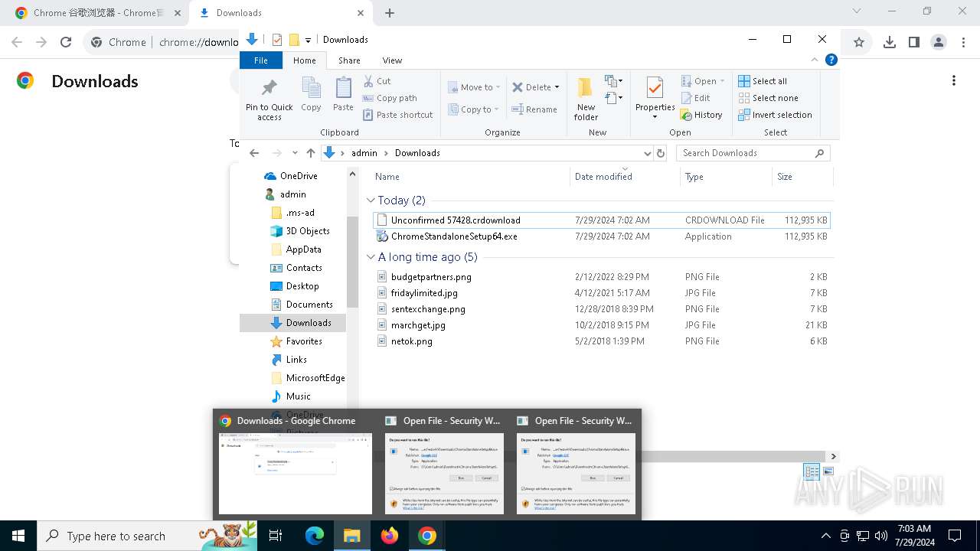Select marchget.jpg file
980x551 pixels.
[x=601, y=325]
